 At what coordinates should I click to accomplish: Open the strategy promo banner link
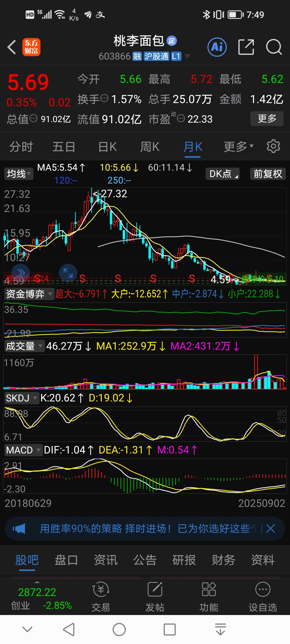coord(145,529)
